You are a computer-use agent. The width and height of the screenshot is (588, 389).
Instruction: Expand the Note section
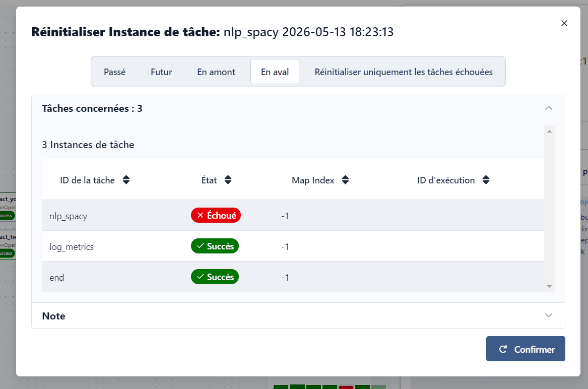549,315
